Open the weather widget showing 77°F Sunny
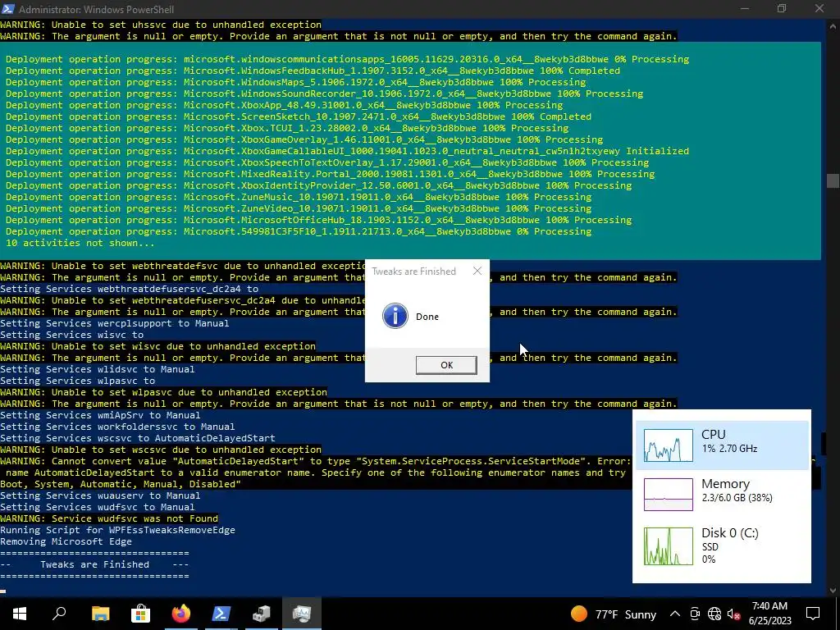840x630 pixels. point(613,614)
